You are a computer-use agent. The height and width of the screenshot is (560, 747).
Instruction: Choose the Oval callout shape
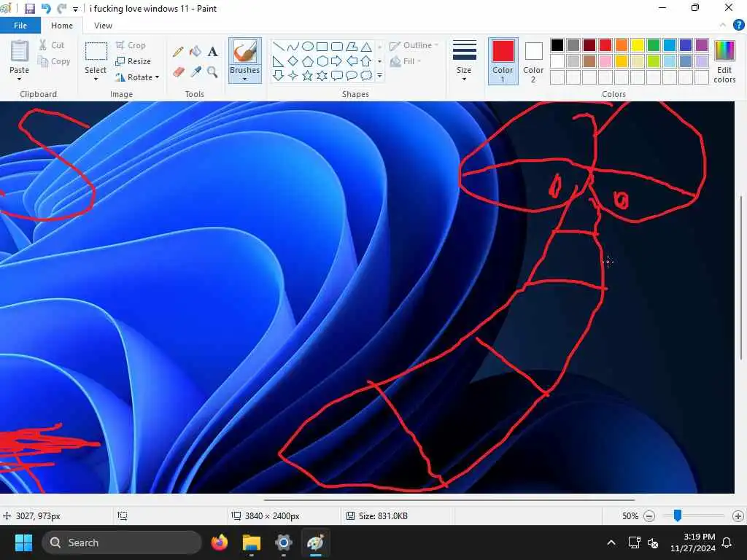[352, 75]
